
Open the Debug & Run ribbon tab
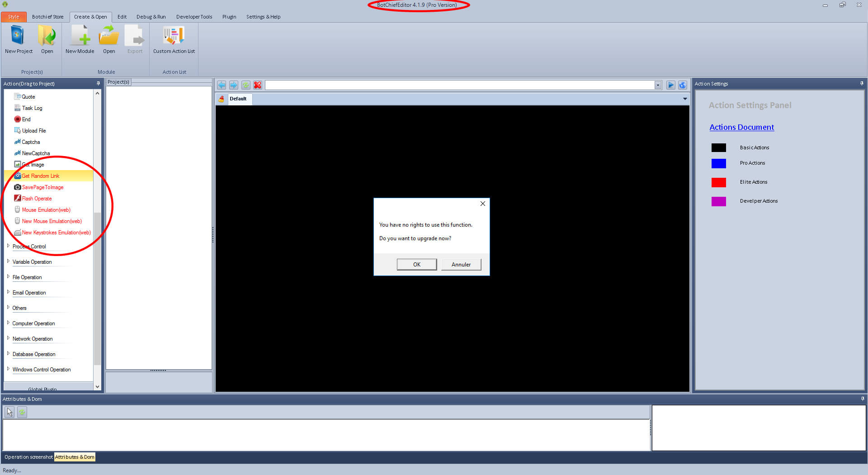(x=151, y=17)
